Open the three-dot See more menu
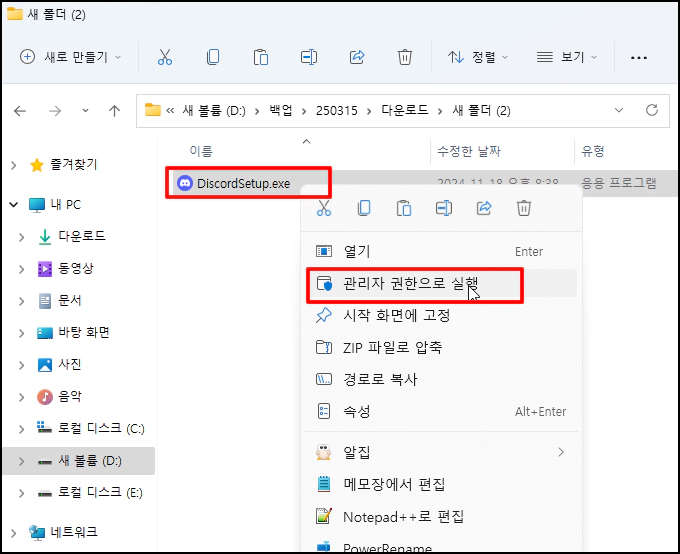The image size is (680, 554). [x=639, y=57]
